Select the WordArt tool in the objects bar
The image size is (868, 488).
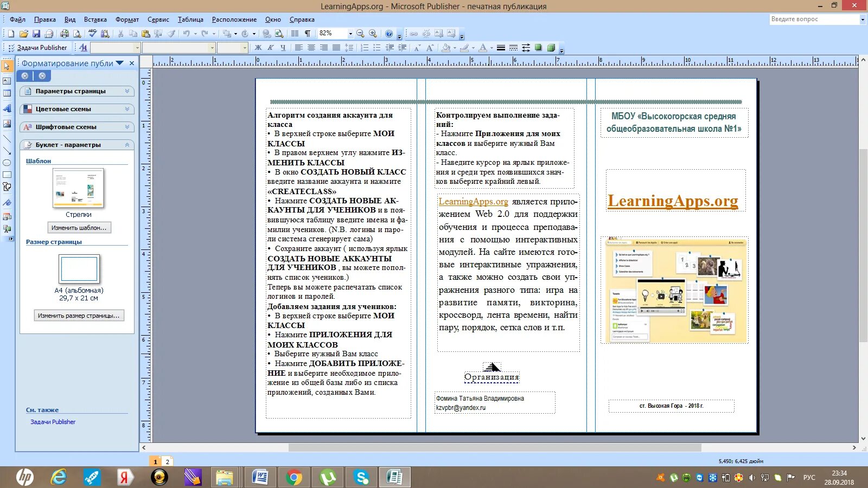[x=7, y=108]
